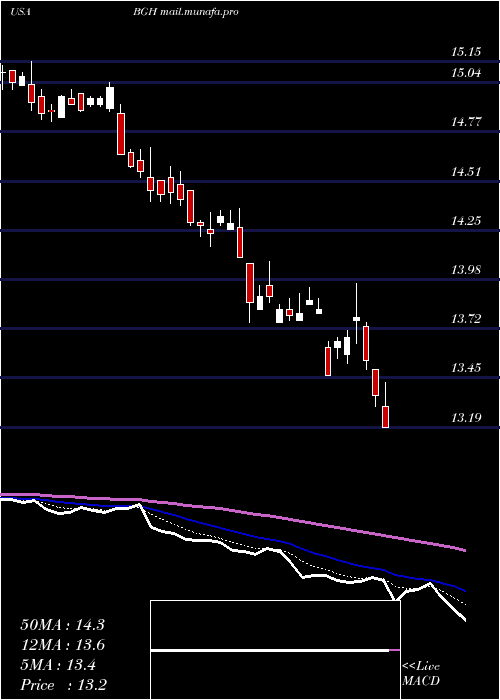Click the 13.98 price level label

coord(466,270)
